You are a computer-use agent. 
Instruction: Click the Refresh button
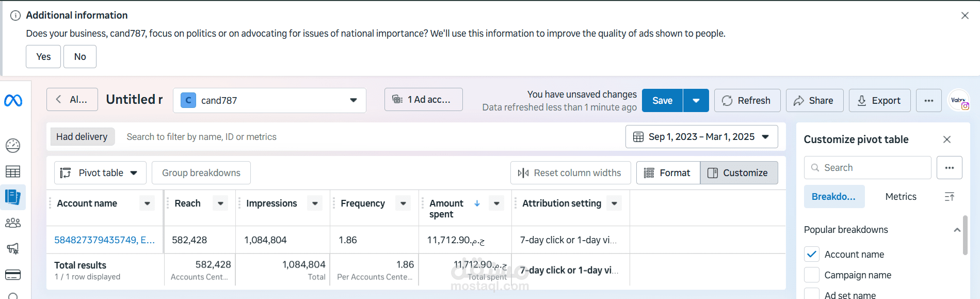[747, 101]
